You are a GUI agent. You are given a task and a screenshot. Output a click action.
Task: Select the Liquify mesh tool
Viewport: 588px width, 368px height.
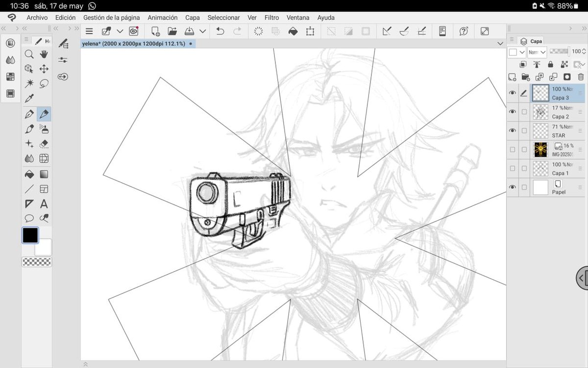[x=44, y=158]
